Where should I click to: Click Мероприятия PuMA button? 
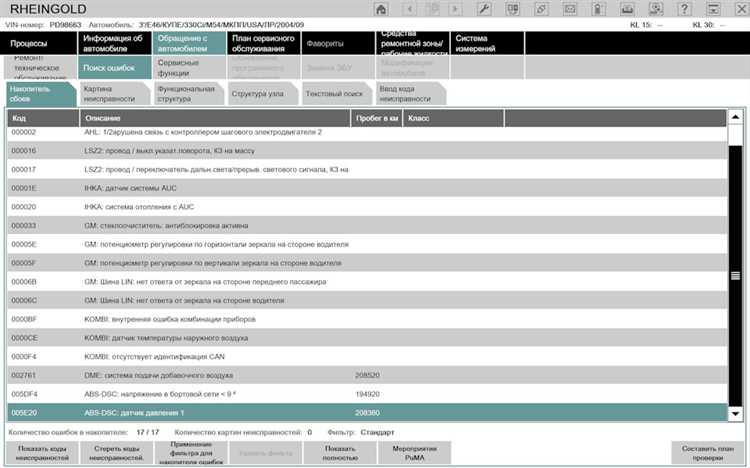click(x=414, y=453)
